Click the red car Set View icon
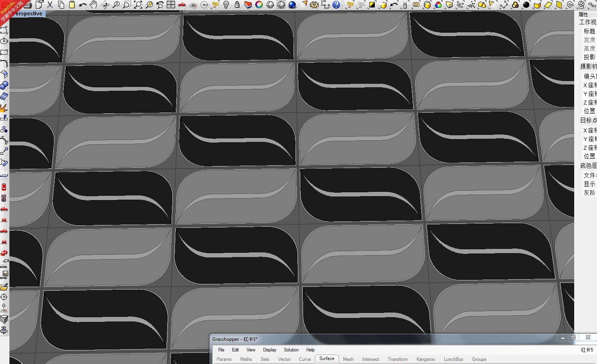 pos(182,5)
